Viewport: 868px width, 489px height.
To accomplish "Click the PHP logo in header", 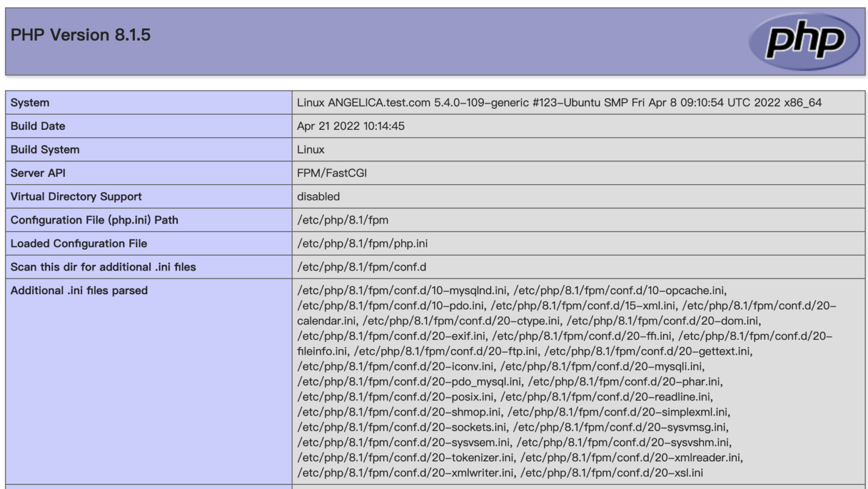I will (x=804, y=41).
